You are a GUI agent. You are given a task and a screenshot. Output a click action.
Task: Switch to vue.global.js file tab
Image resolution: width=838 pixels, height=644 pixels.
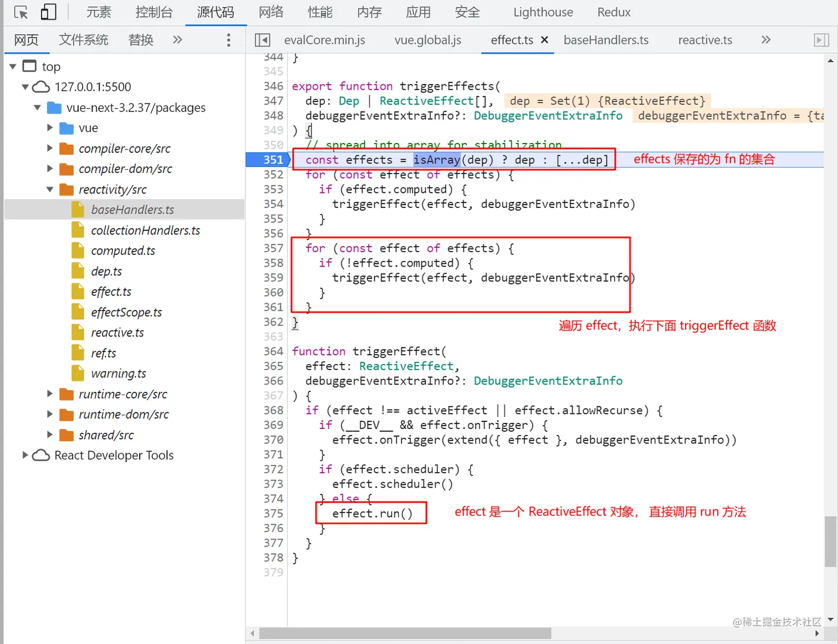pyautogui.click(x=428, y=40)
